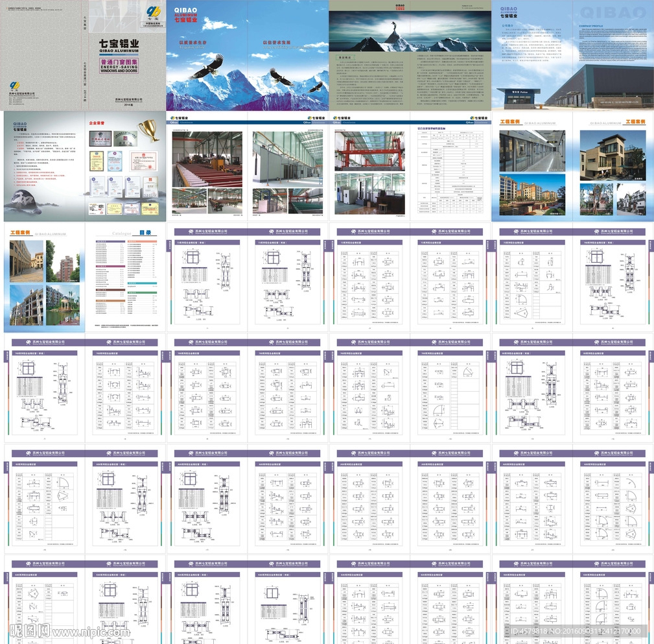This screenshot has width=654, height=644.
Task: Select the ink-painting rock illustration
Action: [25, 201]
